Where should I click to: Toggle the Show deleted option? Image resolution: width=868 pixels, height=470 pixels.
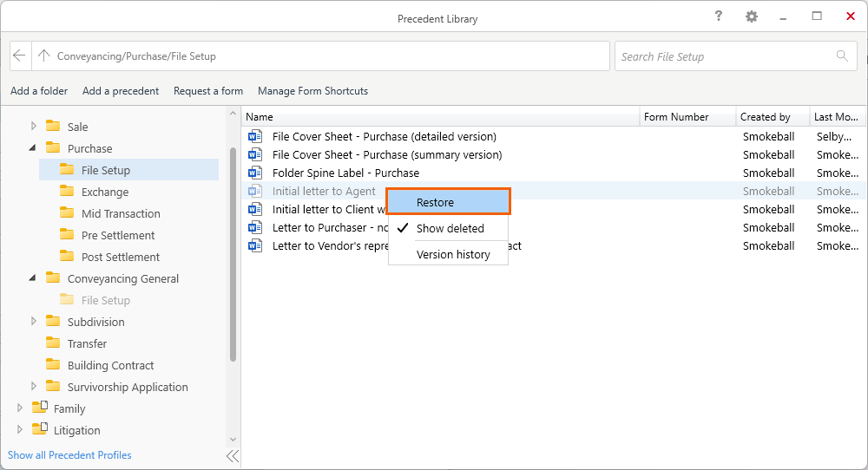pos(450,228)
